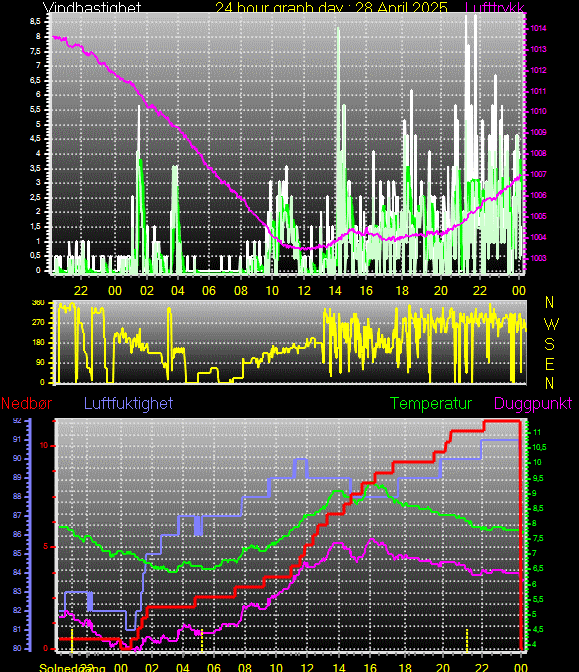579x672 pixels.
Task: Click the W compass letter beside direction graph
Action: (551, 324)
